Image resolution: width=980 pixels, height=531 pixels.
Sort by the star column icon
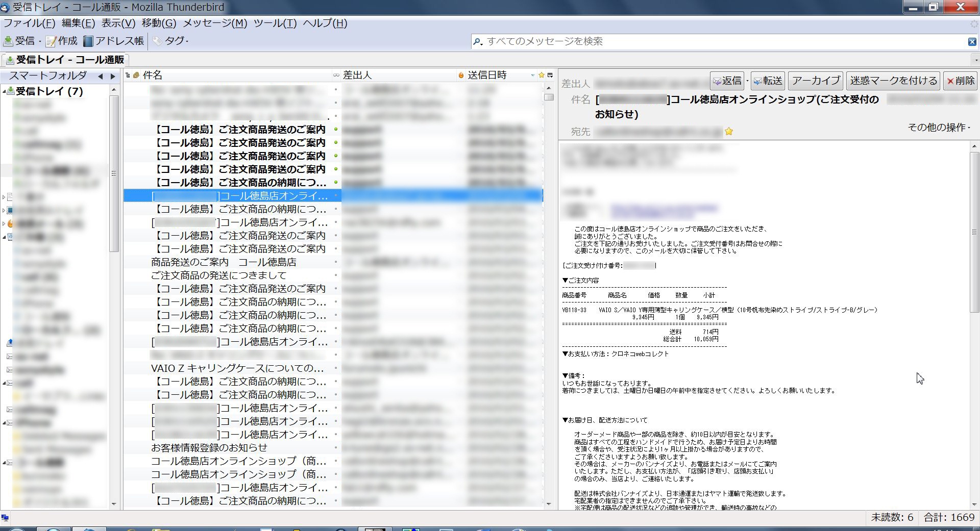coord(542,75)
